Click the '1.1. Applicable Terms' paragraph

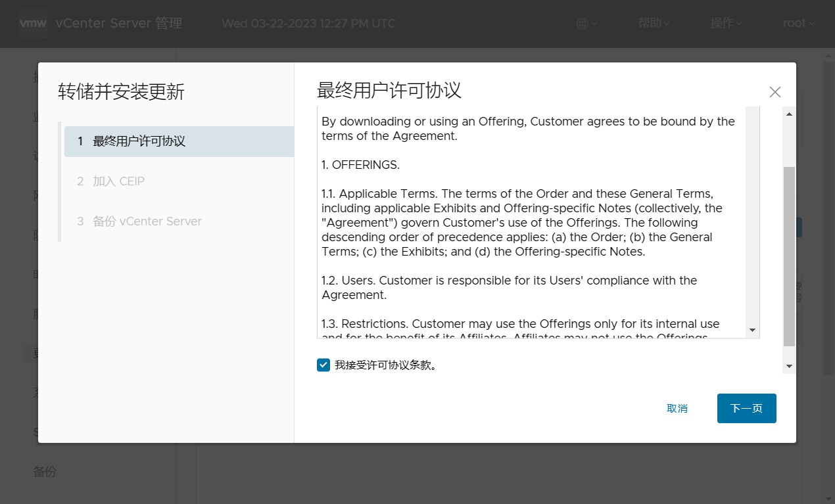tap(522, 223)
